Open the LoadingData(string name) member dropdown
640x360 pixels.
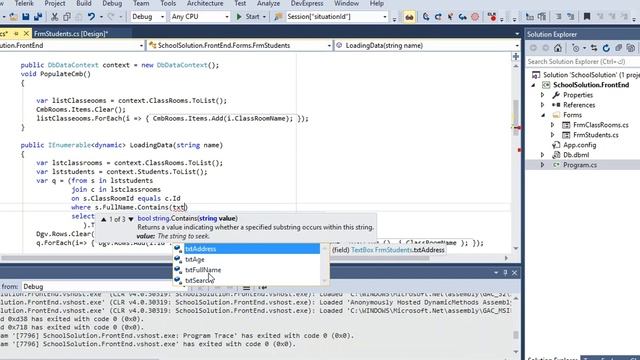[427, 45]
